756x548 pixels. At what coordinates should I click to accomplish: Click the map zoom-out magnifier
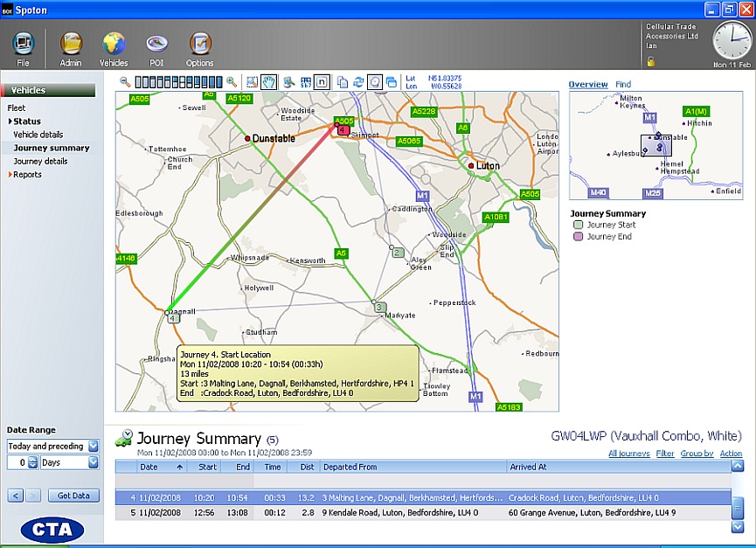click(x=126, y=82)
